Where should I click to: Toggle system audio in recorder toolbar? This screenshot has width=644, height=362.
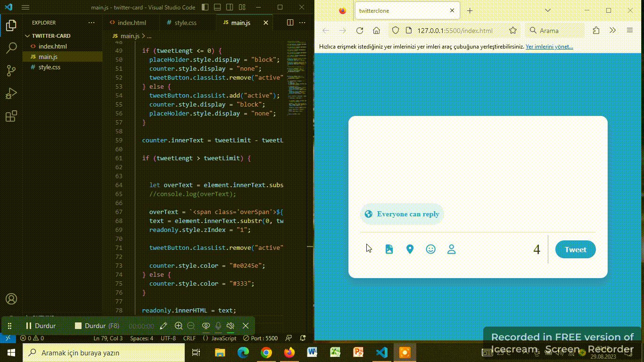(x=231, y=326)
